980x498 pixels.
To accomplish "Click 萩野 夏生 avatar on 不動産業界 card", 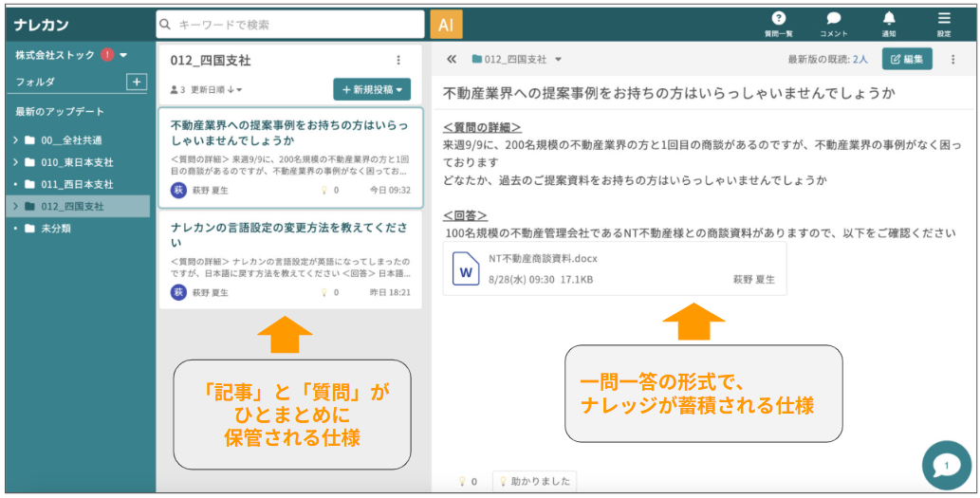I will tap(178, 190).
